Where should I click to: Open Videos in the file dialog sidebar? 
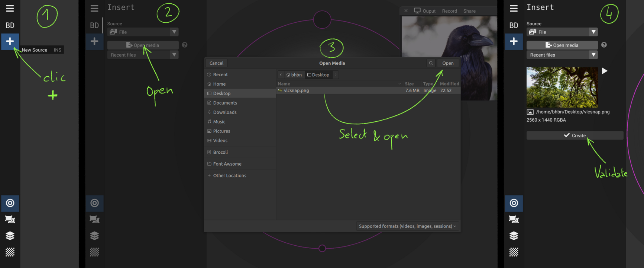240,141
